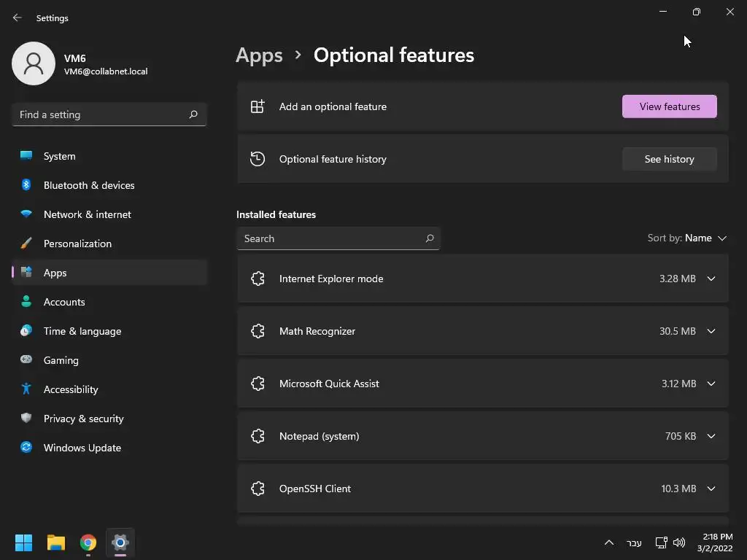The height and width of the screenshot is (560, 747).
Task: Click the back arrow in Settings
Action: coord(18,17)
